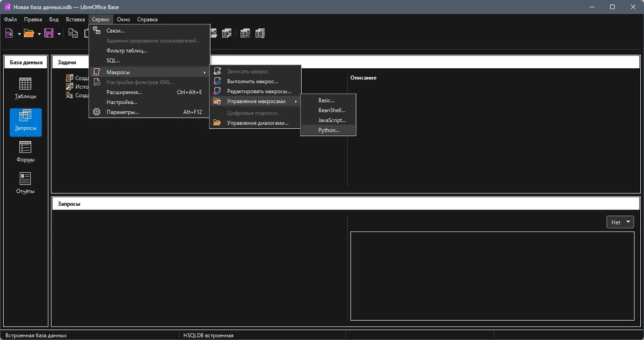
Task: Click the design view query task icon
Action: pos(69,78)
